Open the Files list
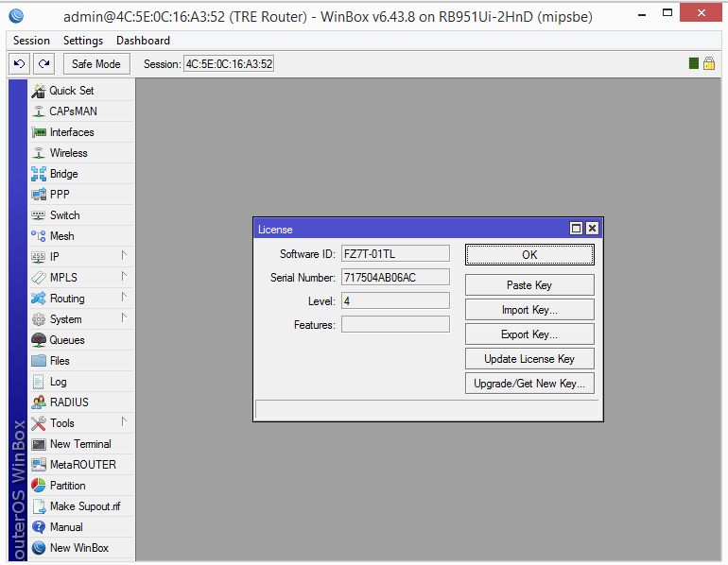The image size is (728, 565). tap(81, 361)
